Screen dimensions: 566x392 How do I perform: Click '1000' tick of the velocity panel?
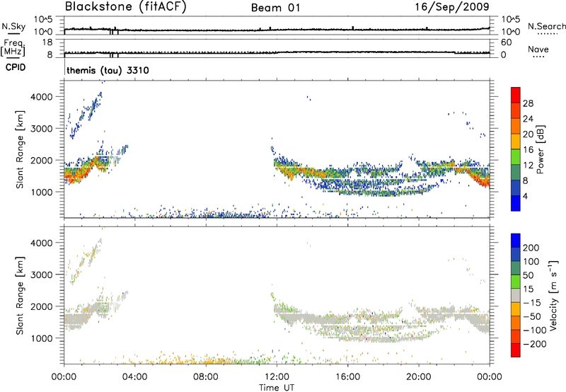(42, 338)
